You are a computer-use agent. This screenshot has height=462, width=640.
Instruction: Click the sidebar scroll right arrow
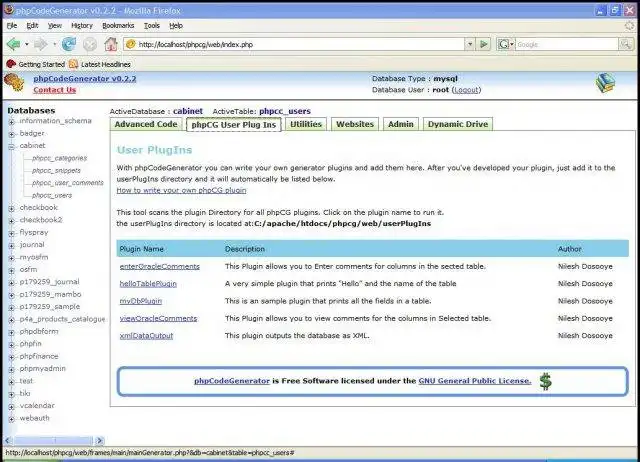[99, 440]
